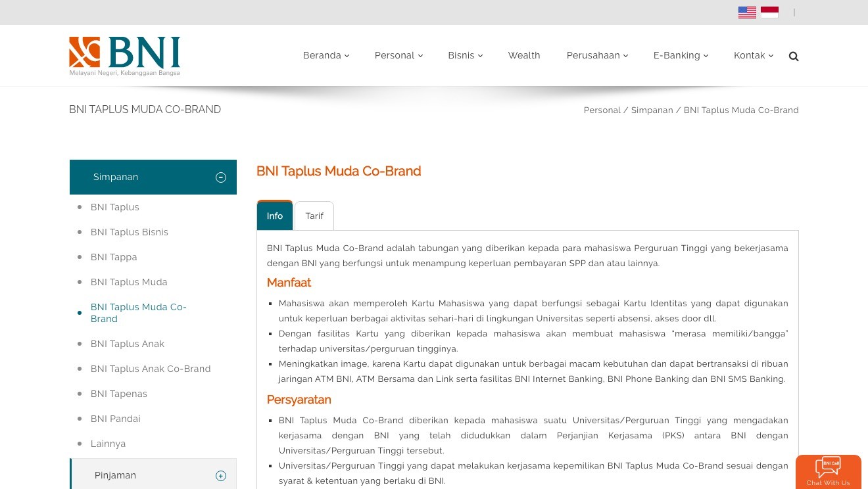Open BNI Taplus Anak link

128,344
